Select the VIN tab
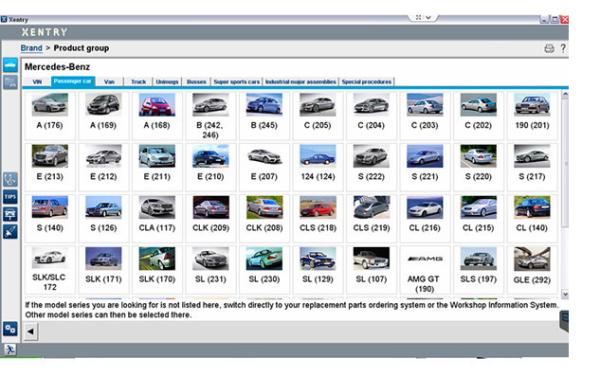Image resolution: width=600 pixels, height=376 pixels. (x=37, y=82)
